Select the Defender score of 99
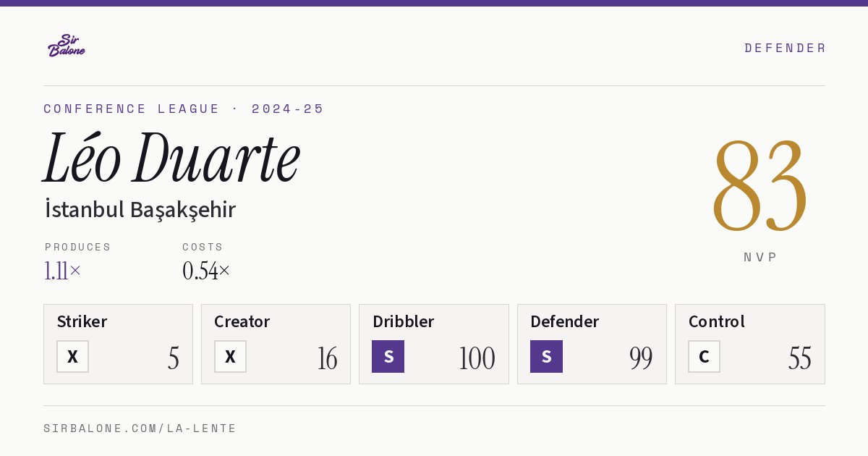This screenshot has height=456, width=868. [641, 358]
